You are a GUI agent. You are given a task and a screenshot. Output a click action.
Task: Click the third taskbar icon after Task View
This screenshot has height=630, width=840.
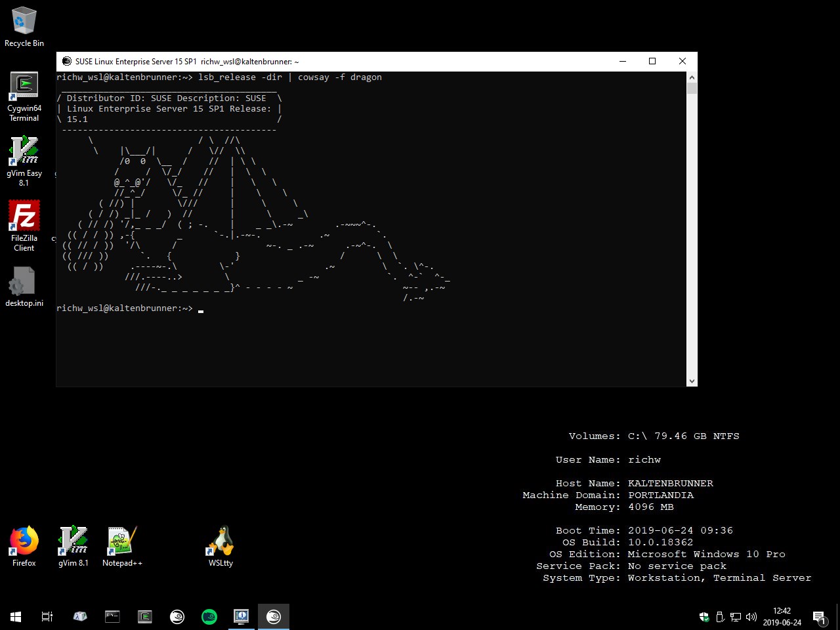click(x=144, y=616)
